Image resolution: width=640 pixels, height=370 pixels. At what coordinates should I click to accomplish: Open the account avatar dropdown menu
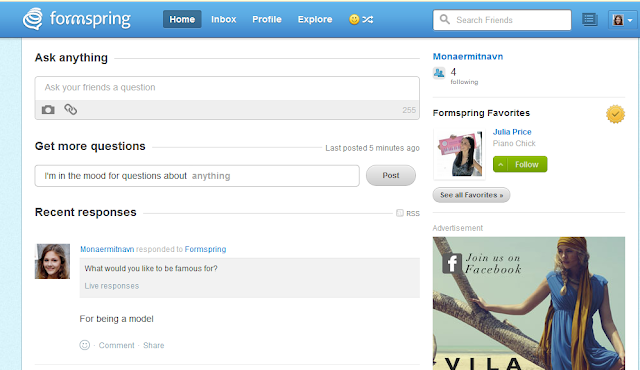[622, 20]
